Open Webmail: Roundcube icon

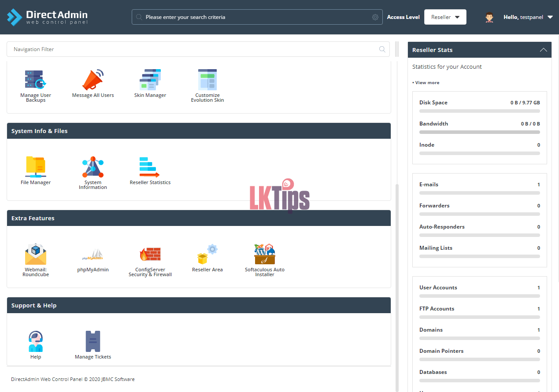[x=36, y=254]
